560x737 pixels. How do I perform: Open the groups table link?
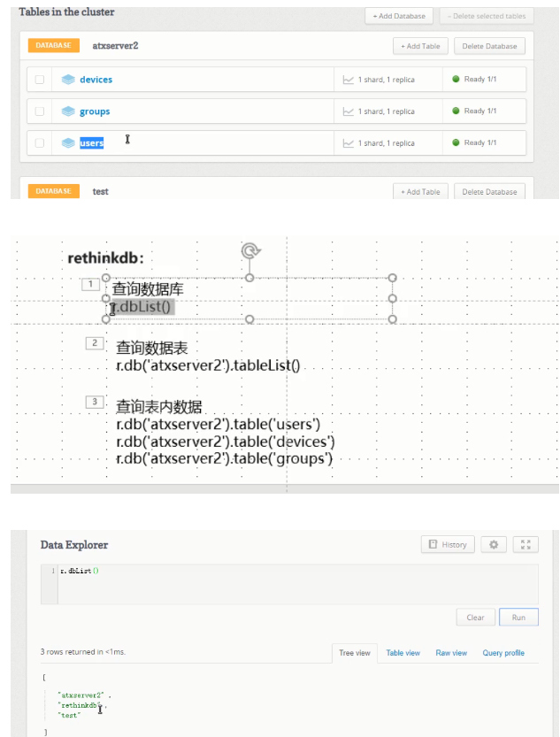click(95, 111)
